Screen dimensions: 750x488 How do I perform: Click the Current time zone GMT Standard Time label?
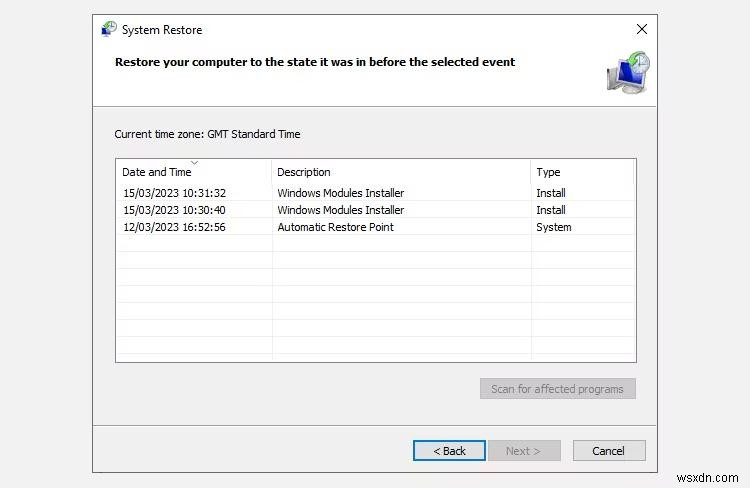[207, 134]
